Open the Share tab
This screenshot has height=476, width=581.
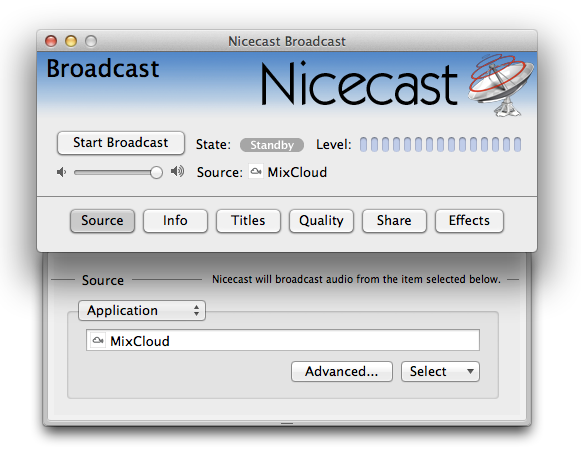click(x=394, y=221)
